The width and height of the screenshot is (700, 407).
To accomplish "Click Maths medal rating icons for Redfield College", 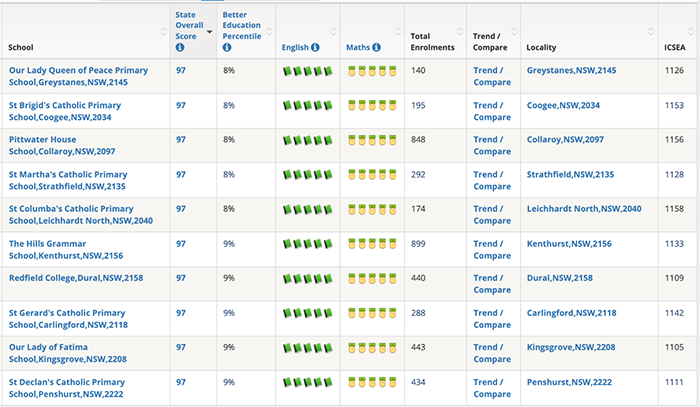I will tap(372, 279).
